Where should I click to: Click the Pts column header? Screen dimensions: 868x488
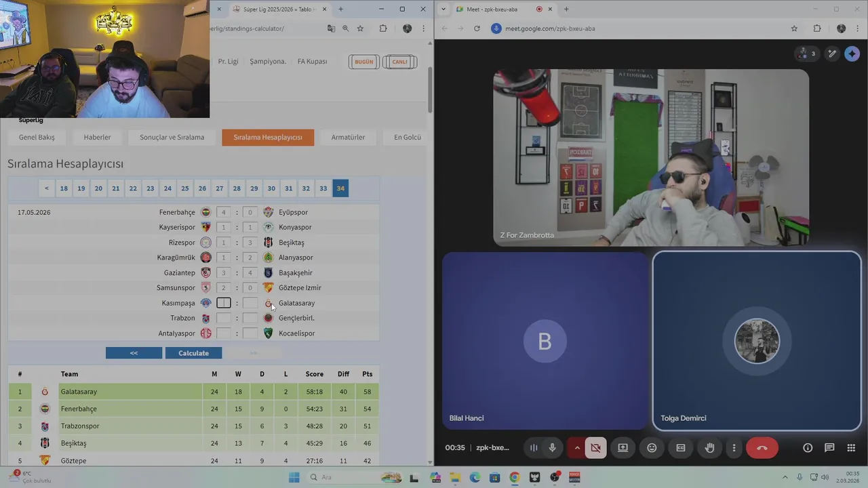tap(367, 374)
